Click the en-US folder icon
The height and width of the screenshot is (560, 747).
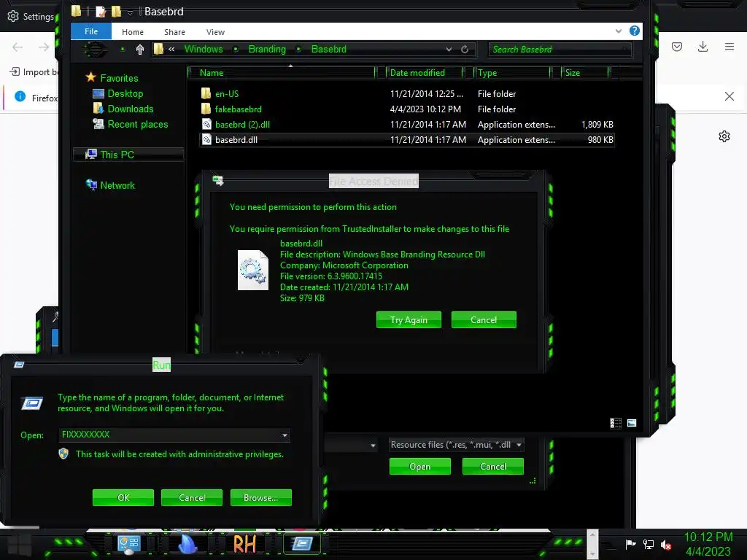pyautogui.click(x=206, y=93)
